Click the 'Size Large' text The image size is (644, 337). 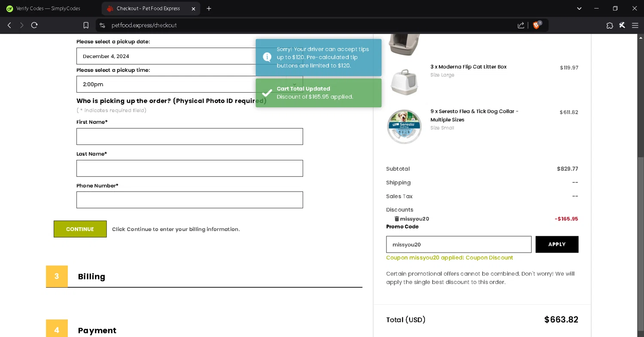pos(442,75)
